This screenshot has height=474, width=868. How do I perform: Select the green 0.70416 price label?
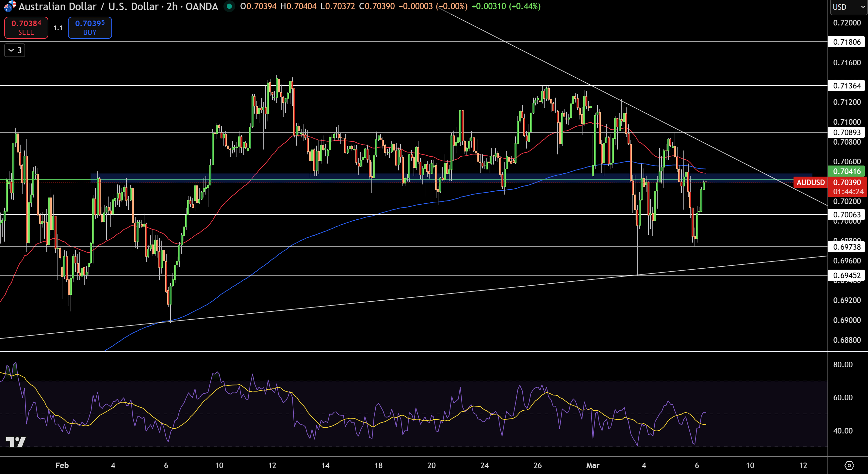(847, 171)
